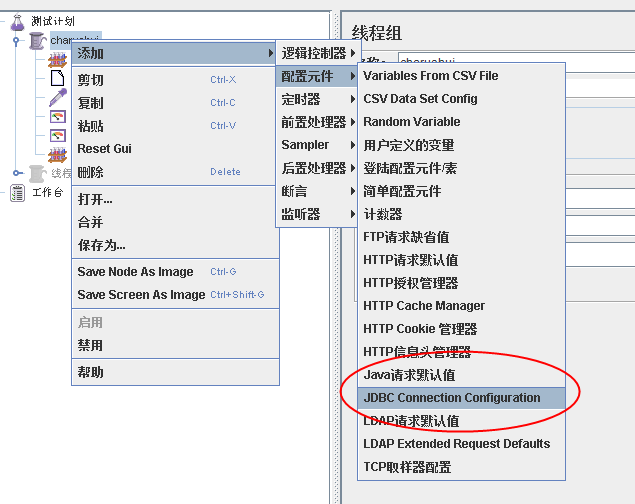This screenshot has height=504, width=635.
Task: Click the spool icon of the selected thread group
Action: pos(37,40)
